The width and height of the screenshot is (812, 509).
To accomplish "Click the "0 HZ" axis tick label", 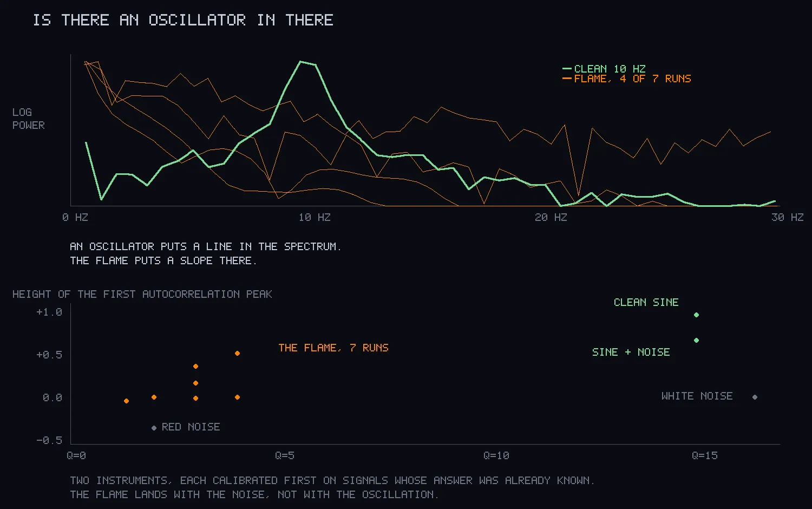I will click(x=75, y=217).
